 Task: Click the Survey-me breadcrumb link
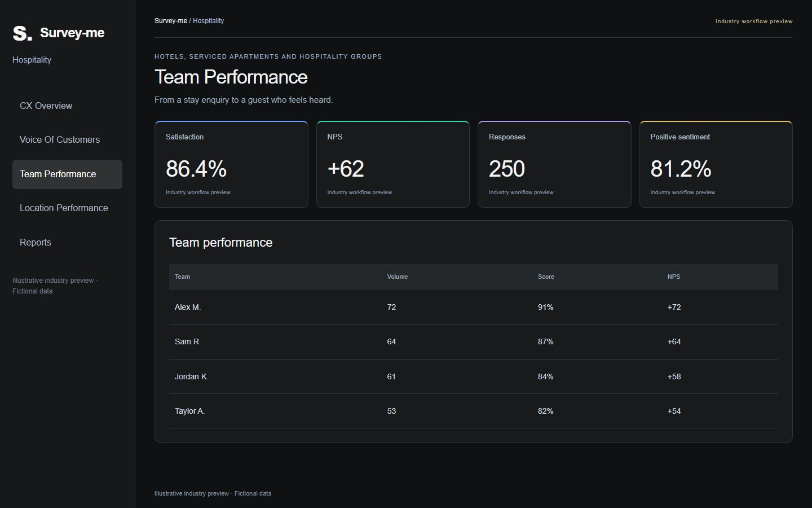(170, 21)
